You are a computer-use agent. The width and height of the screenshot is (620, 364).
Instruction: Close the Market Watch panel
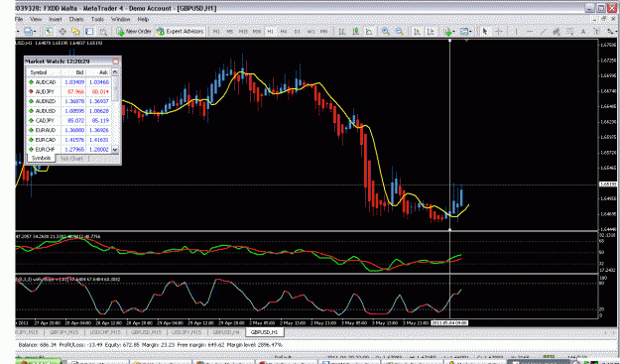pyautogui.click(x=115, y=61)
